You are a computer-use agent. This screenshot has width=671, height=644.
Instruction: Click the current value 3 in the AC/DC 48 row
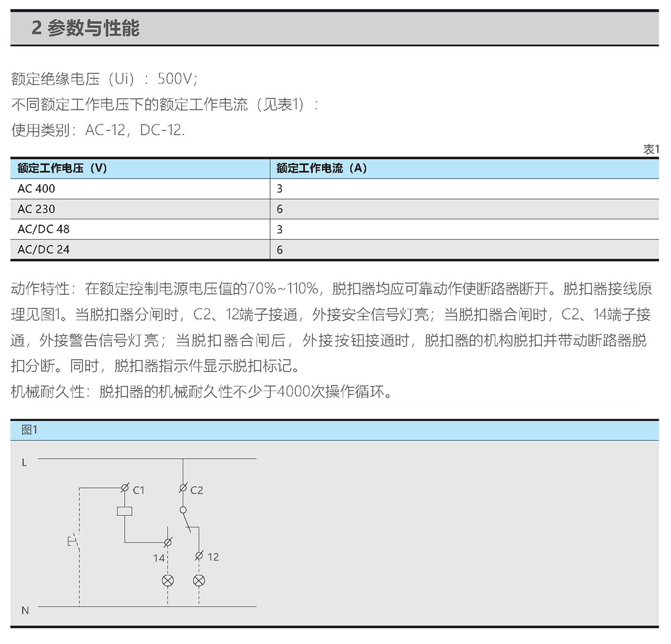[280, 229]
